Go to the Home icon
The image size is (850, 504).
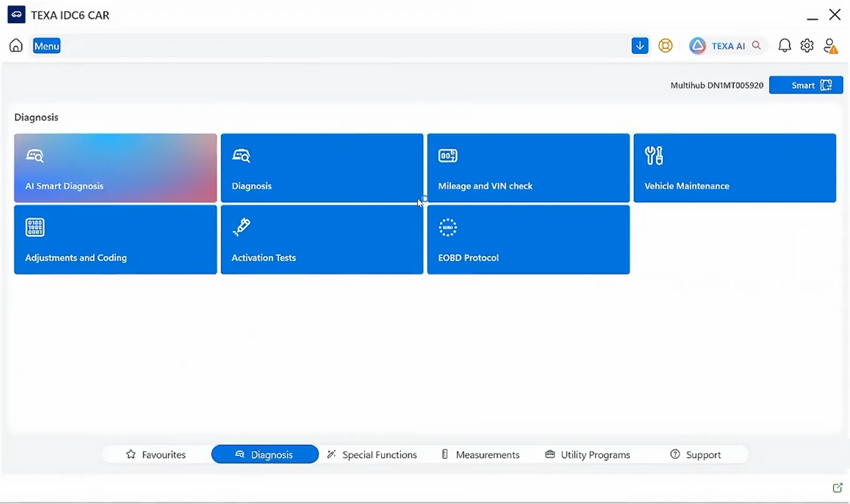pos(16,46)
